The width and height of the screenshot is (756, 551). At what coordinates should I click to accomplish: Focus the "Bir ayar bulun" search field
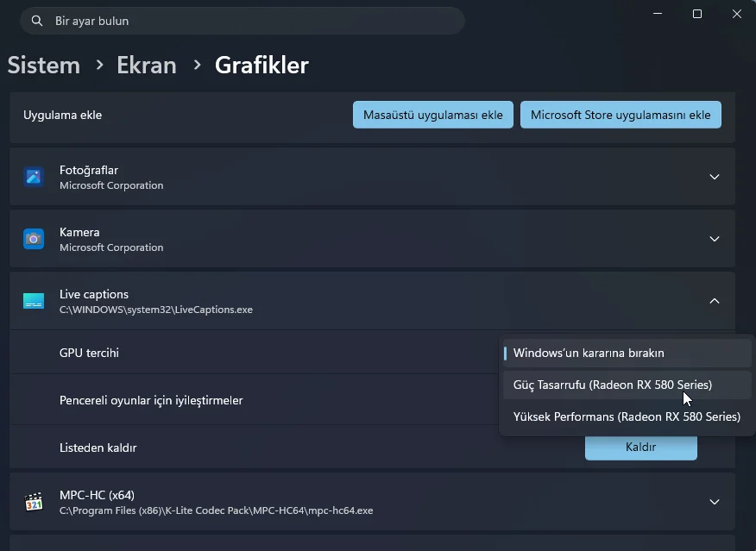(x=243, y=21)
